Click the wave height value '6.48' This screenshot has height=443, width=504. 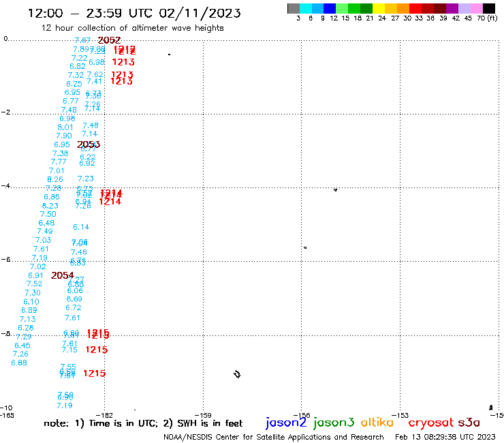46,223
